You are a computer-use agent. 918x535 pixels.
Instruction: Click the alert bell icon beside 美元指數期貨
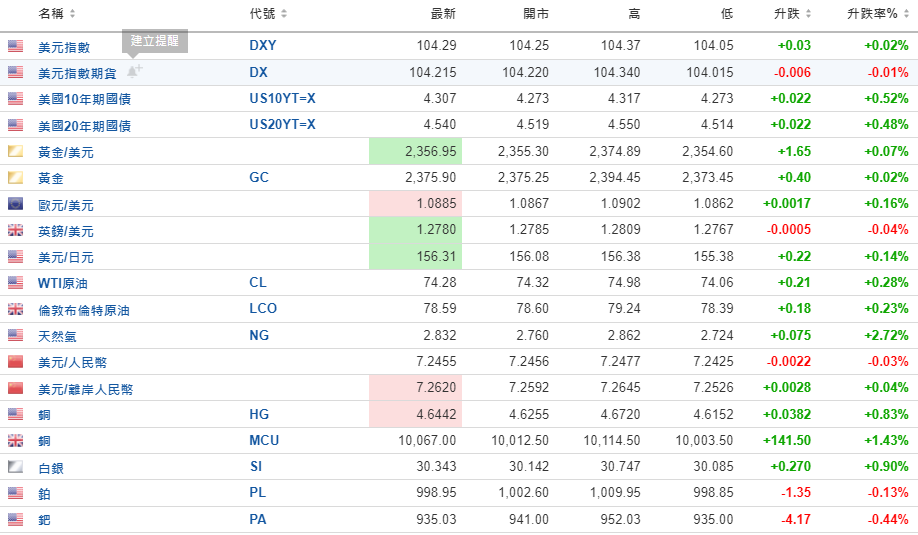(134, 72)
